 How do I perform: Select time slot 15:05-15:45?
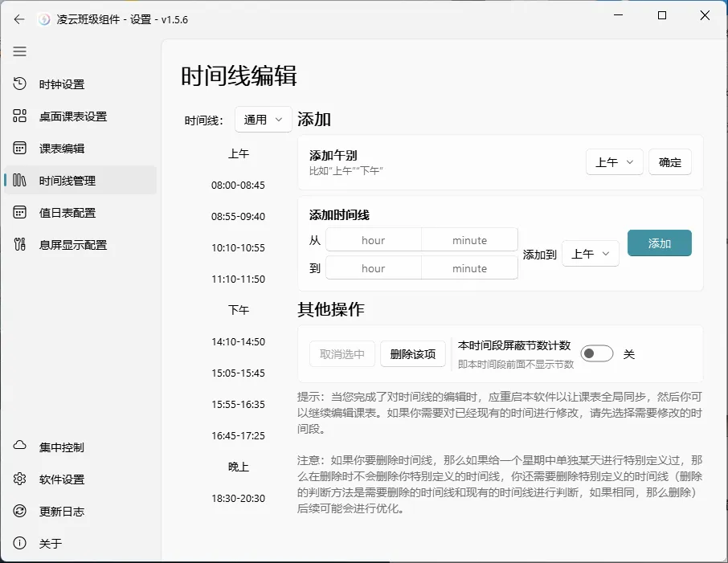coord(238,373)
